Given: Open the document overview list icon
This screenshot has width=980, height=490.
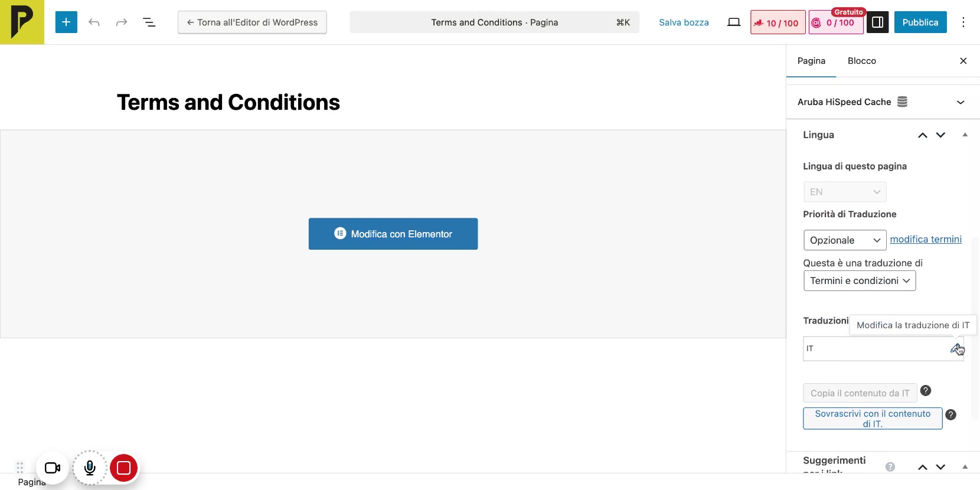Looking at the screenshot, I should click(149, 22).
